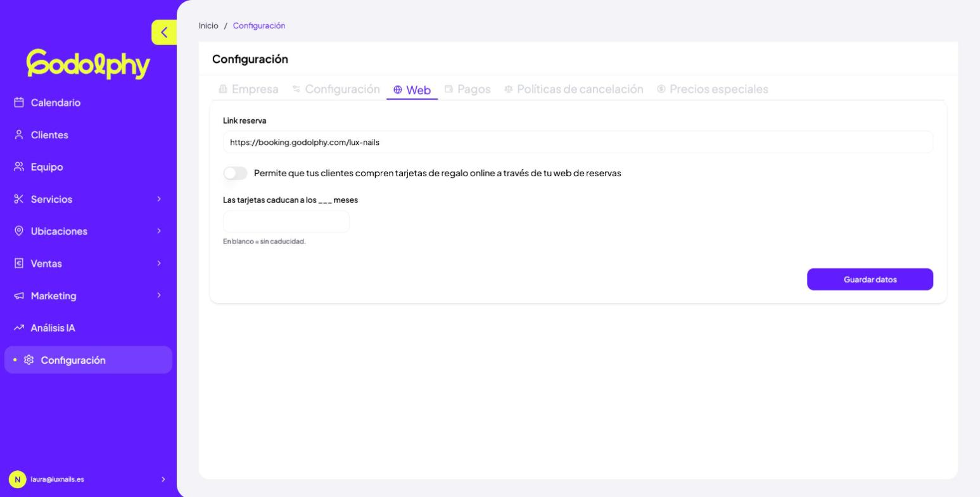Open the Precios especiales tab
The width and height of the screenshot is (980, 497).
click(x=713, y=89)
